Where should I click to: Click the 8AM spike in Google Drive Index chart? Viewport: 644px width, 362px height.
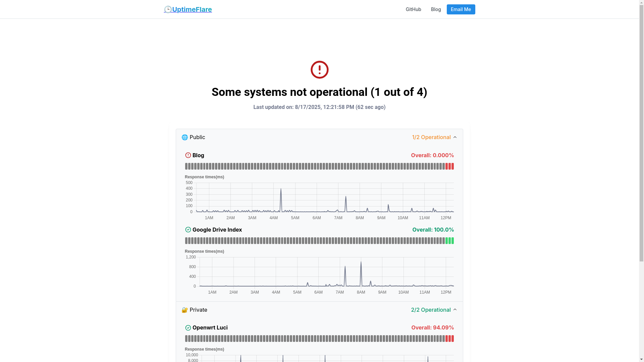(361, 274)
